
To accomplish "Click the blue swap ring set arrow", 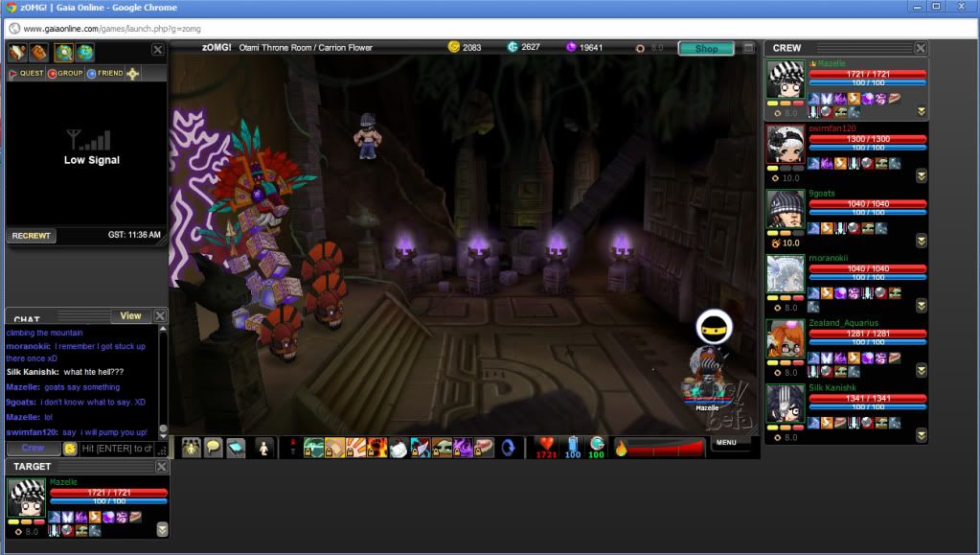I will point(508,448).
